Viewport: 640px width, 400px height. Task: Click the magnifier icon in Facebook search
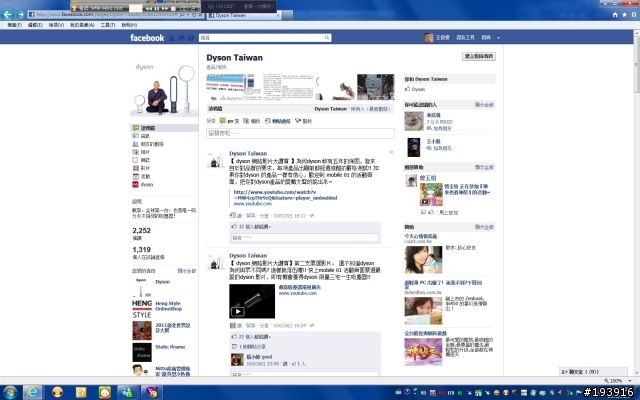tap(327, 38)
